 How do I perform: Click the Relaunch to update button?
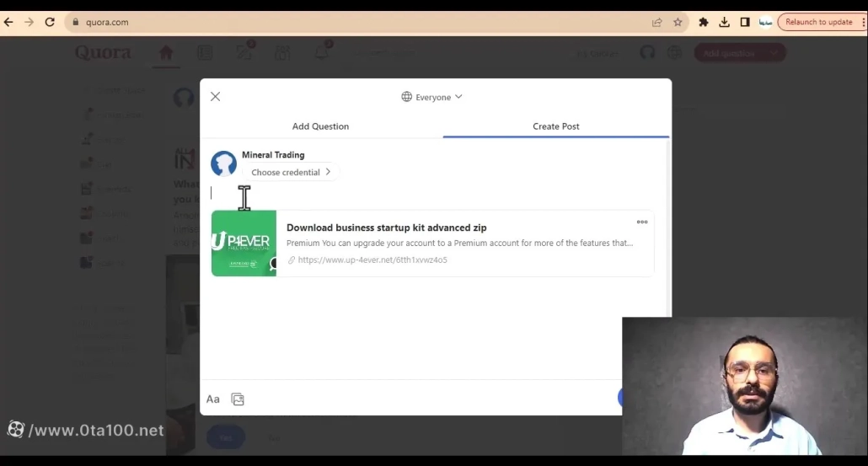point(818,23)
